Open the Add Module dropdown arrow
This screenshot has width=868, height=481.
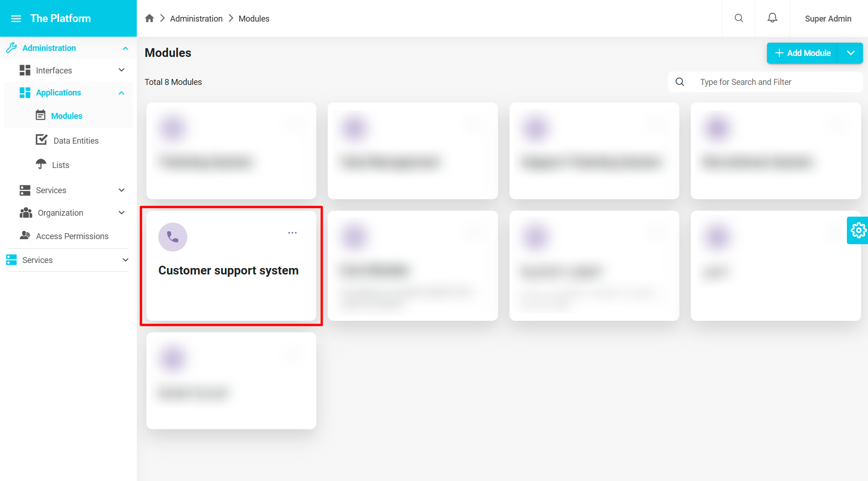click(x=851, y=53)
